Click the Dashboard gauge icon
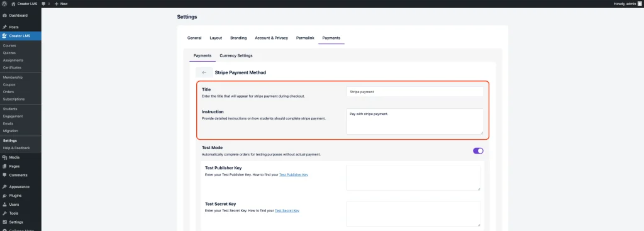The image size is (644, 231). (4, 16)
